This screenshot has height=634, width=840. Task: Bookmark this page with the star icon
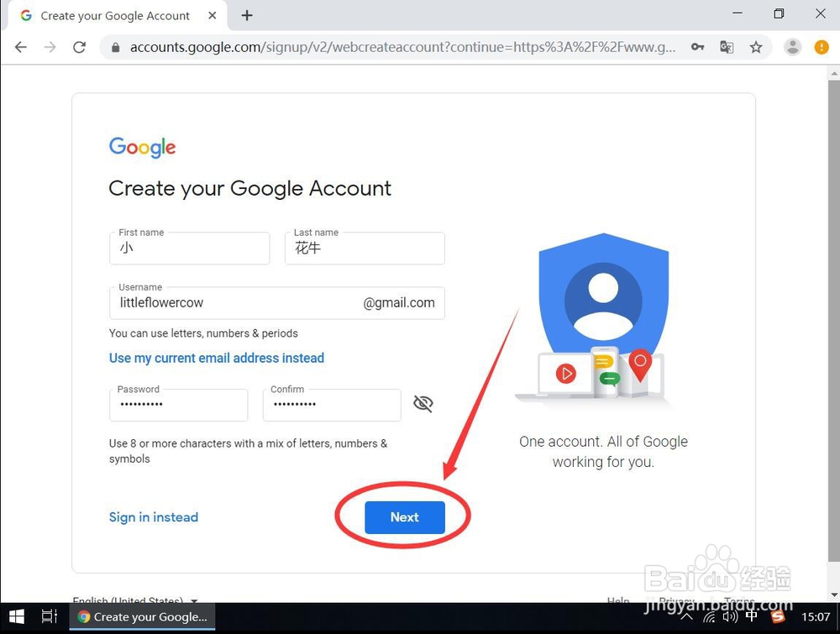tap(756, 47)
